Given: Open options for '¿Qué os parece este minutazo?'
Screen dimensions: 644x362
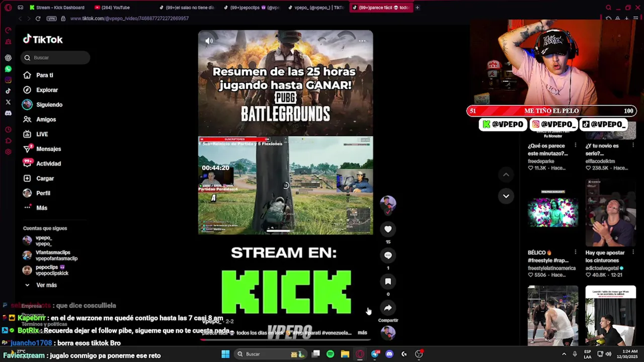Looking at the screenshot, I should click(x=576, y=145).
